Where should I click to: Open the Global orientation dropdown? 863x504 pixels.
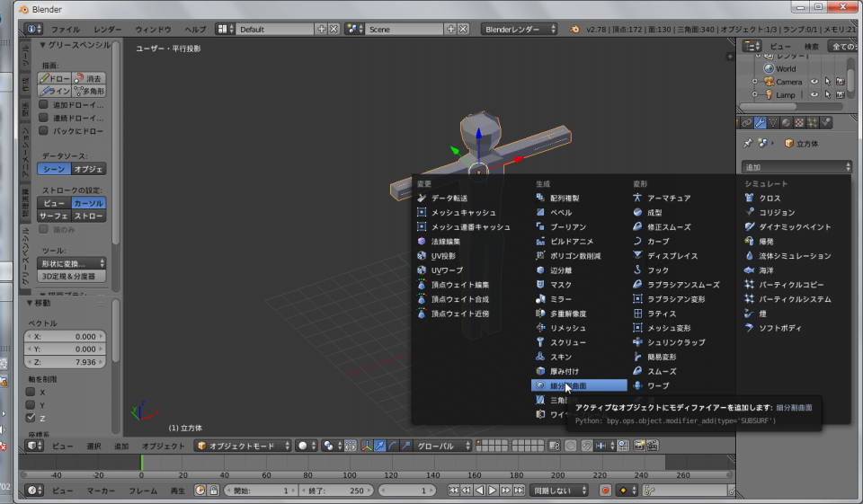[442, 446]
